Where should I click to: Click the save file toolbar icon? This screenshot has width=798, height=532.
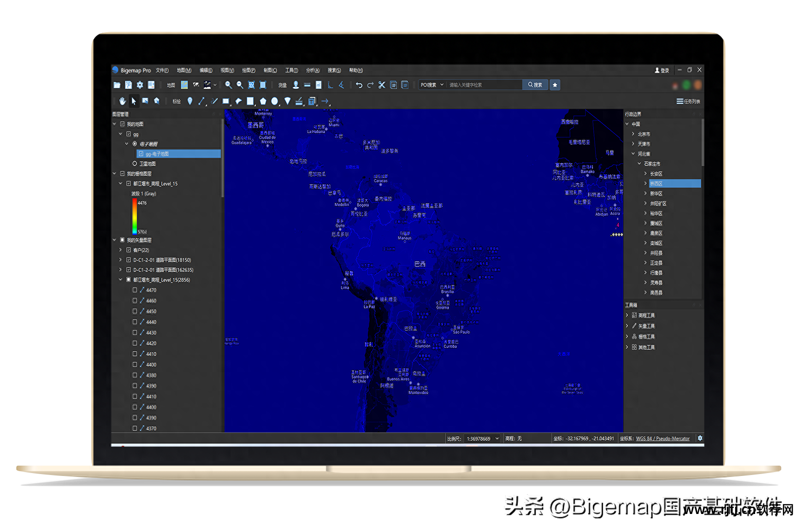[128, 85]
